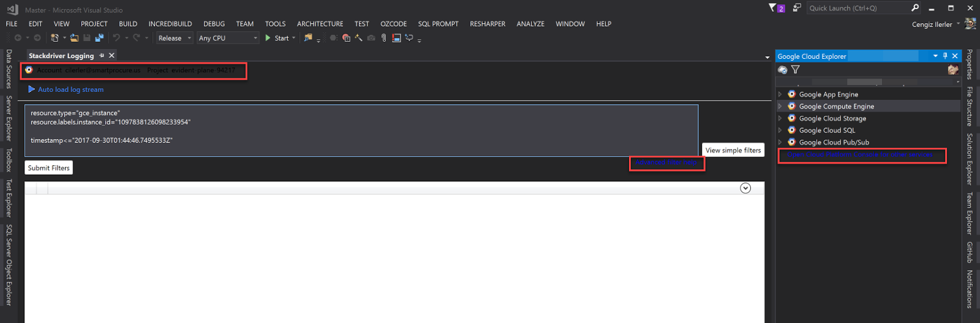Click the Save All toolbar icon
The image size is (980, 323).
pyautogui.click(x=99, y=38)
